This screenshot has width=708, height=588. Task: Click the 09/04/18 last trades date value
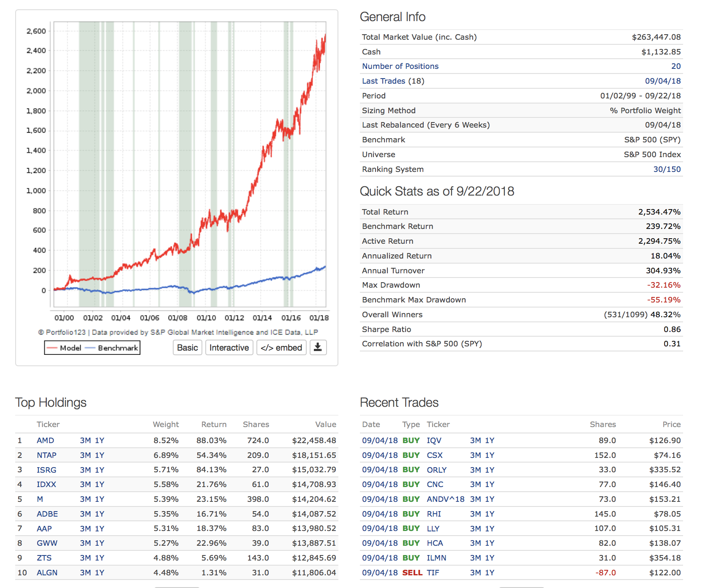[x=662, y=81]
